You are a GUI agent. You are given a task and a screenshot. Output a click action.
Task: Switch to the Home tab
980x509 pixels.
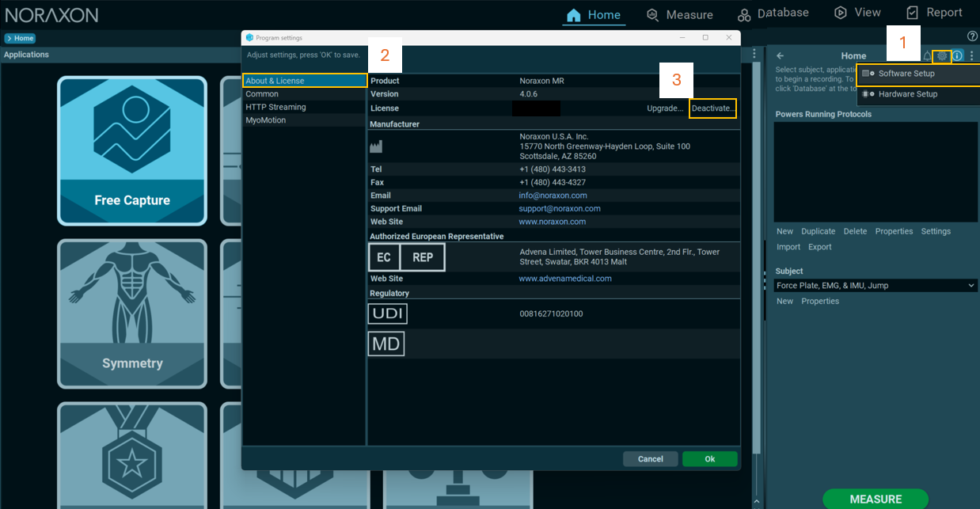click(594, 14)
